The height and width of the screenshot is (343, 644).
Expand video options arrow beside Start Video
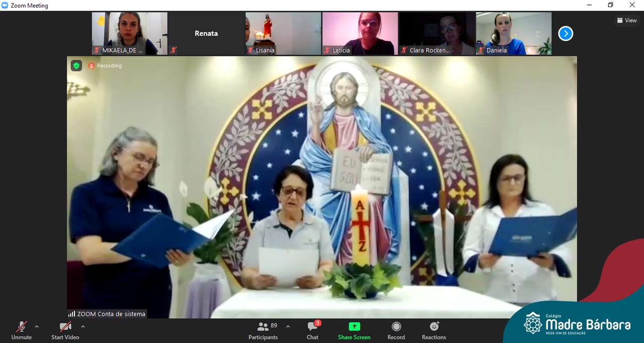click(83, 326)
